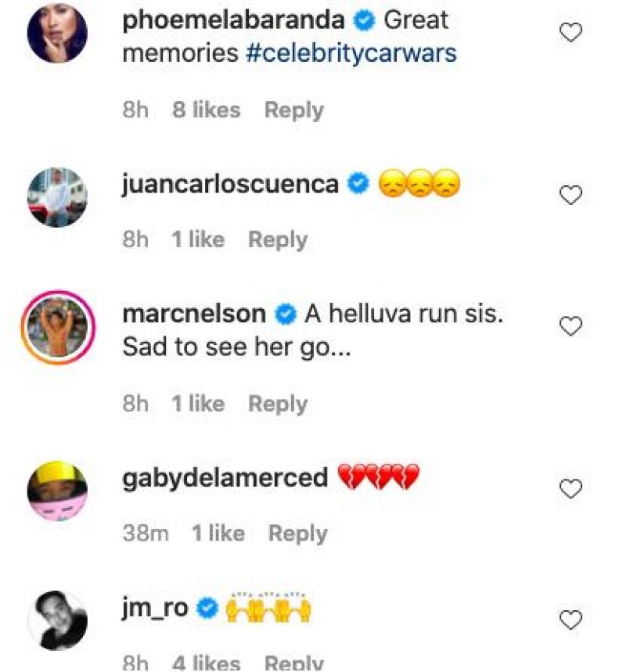View the 8 likes on phoemelabaranda's comment
The height and width of the screenshot is (672, 626).
tap(207, 110)
